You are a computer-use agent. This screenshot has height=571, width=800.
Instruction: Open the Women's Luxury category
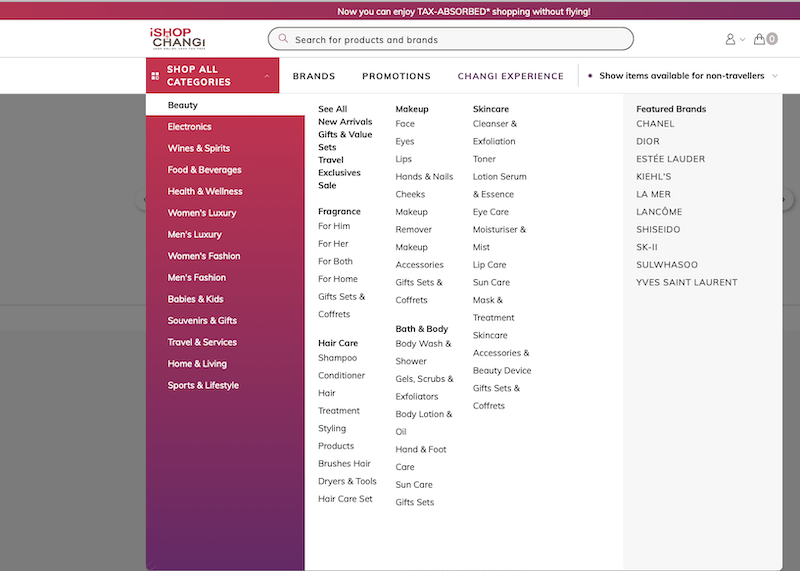(x=201, y=213)
